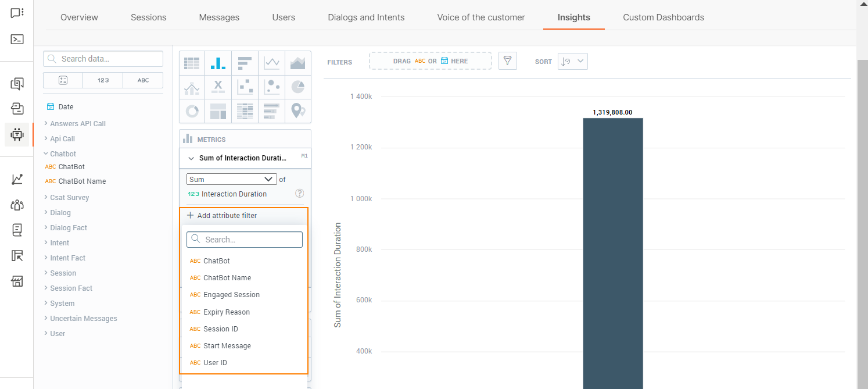Switch to the Sessions tab
Viewport: 868px width, 389px height.
[x=148, y=17]
